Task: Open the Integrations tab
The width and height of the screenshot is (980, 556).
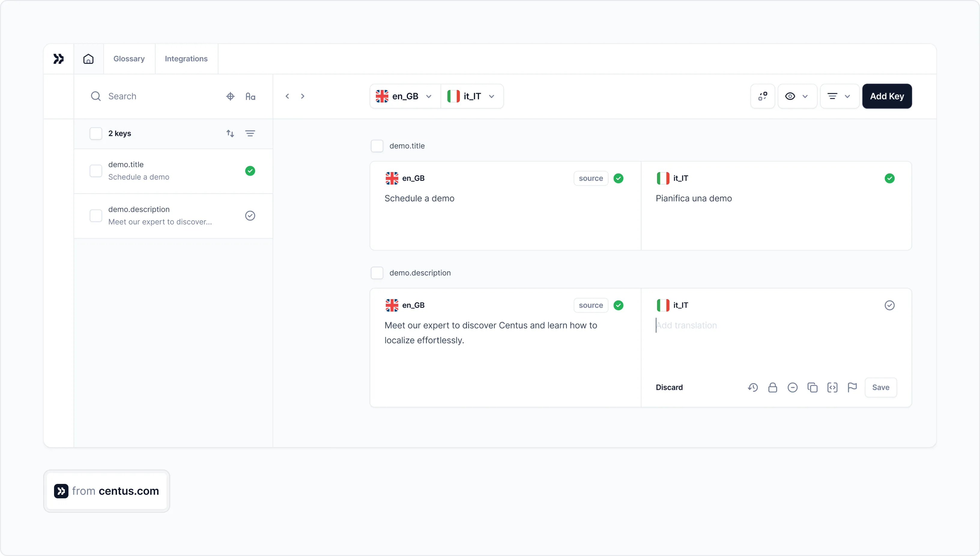Action: tap(186, 59)
